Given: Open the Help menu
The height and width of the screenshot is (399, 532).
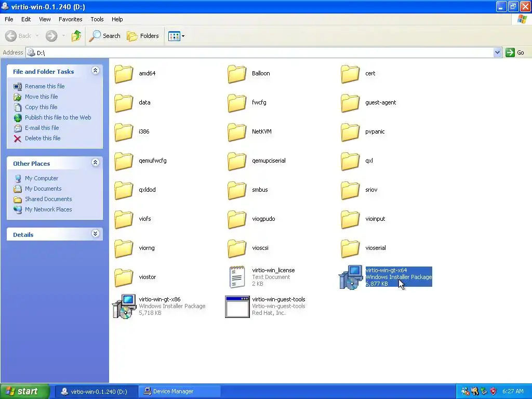Looking at the screenshot, I should coord(117,19).
